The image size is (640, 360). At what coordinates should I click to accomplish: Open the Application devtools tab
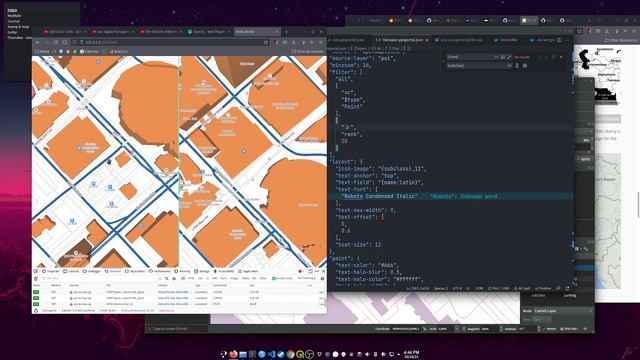pos(248,271)
